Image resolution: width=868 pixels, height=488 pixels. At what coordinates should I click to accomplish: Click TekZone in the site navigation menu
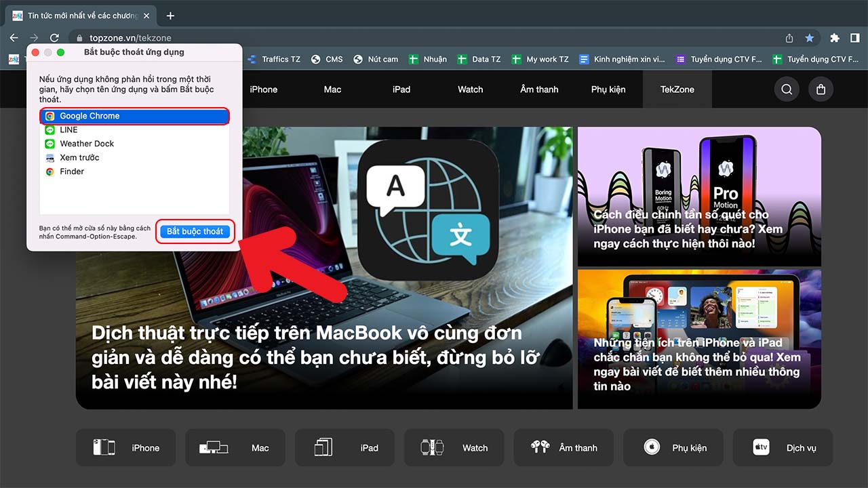pyautogui.click(x=677, y=89)
